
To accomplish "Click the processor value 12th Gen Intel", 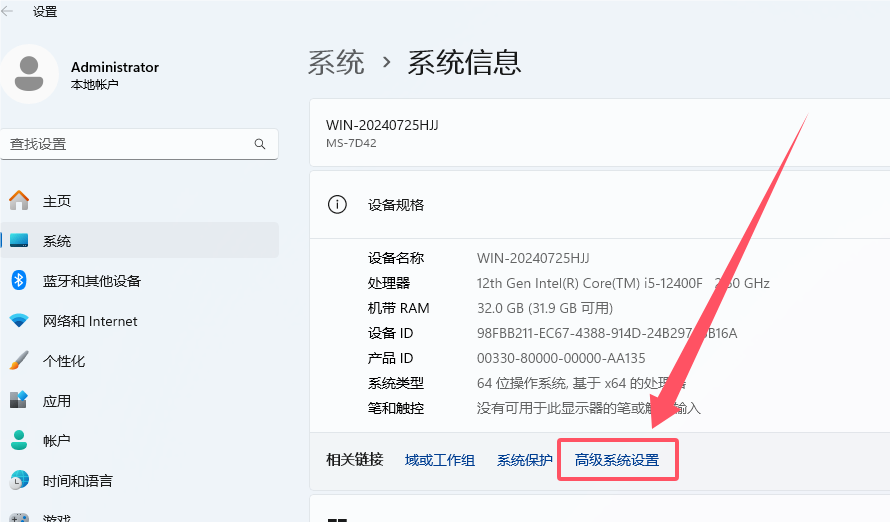I will point(623,283).
